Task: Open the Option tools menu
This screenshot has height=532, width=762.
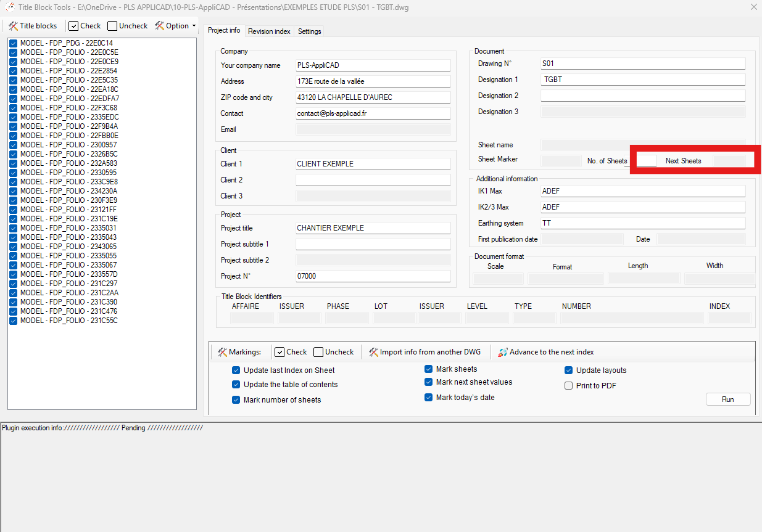Action: 175,26
